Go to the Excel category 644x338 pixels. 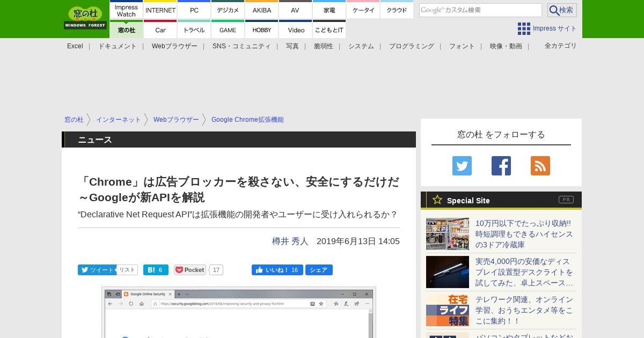point(75,46)
